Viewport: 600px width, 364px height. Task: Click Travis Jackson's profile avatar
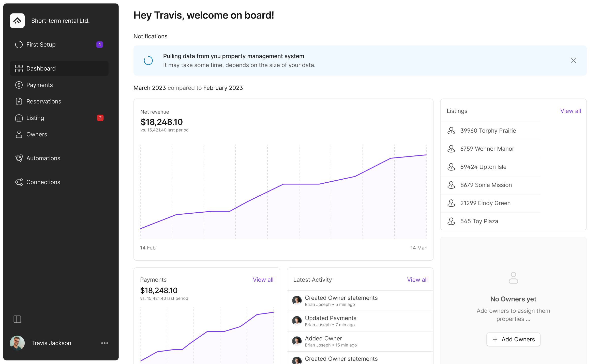pyautogui.click(x=17, y=343)
